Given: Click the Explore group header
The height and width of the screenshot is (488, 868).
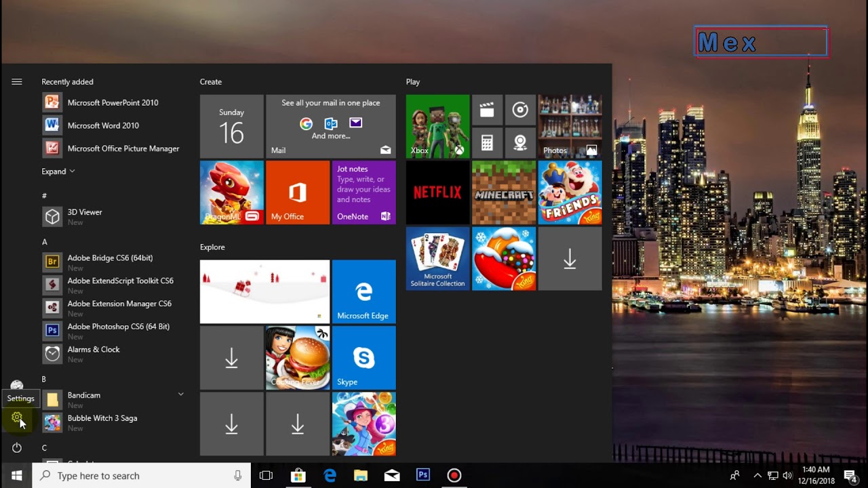Looking at the screenshot, I should 212,247.
